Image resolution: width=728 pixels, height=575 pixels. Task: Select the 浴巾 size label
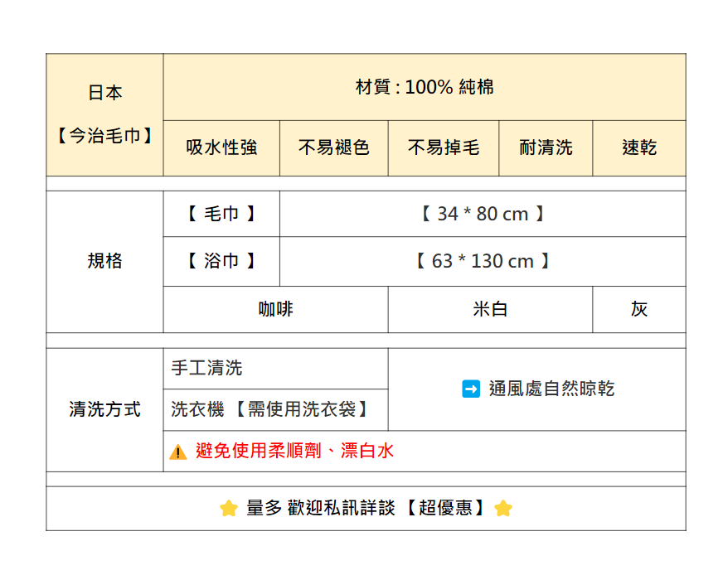221,262
